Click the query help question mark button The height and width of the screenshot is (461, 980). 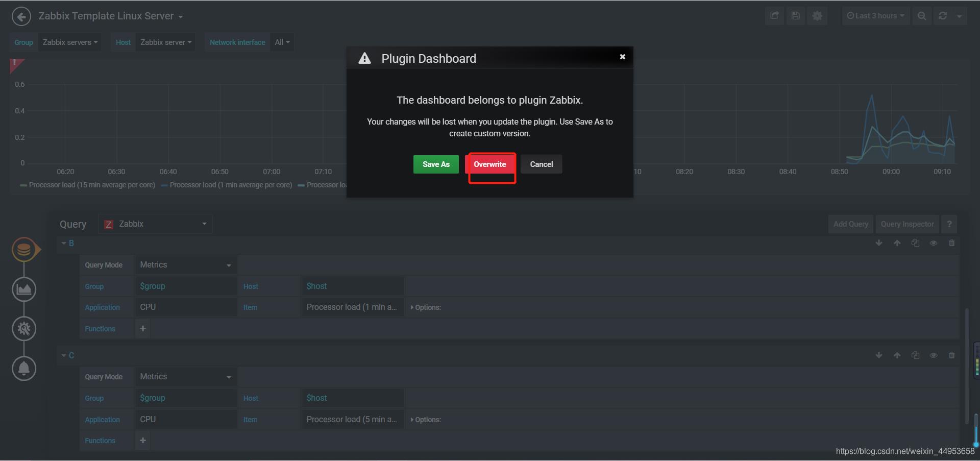click(949, 224)
